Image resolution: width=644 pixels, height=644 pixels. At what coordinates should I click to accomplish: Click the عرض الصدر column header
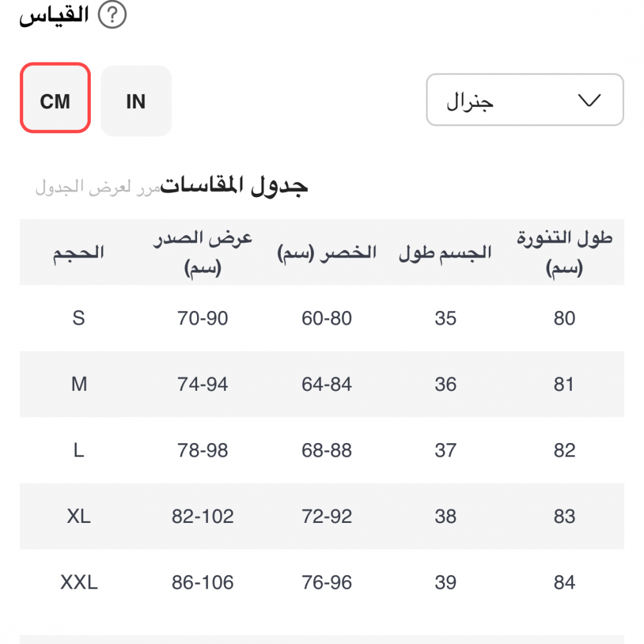point(202,252)
